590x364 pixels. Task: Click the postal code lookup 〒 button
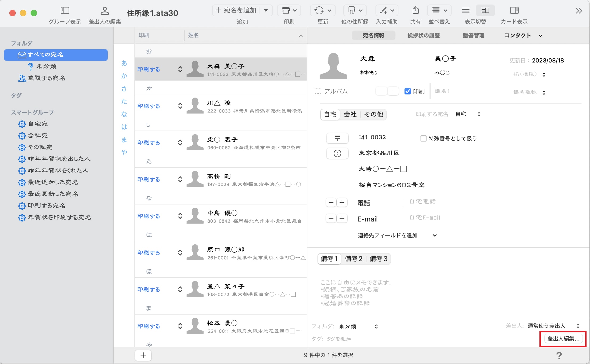click(337, 138)
